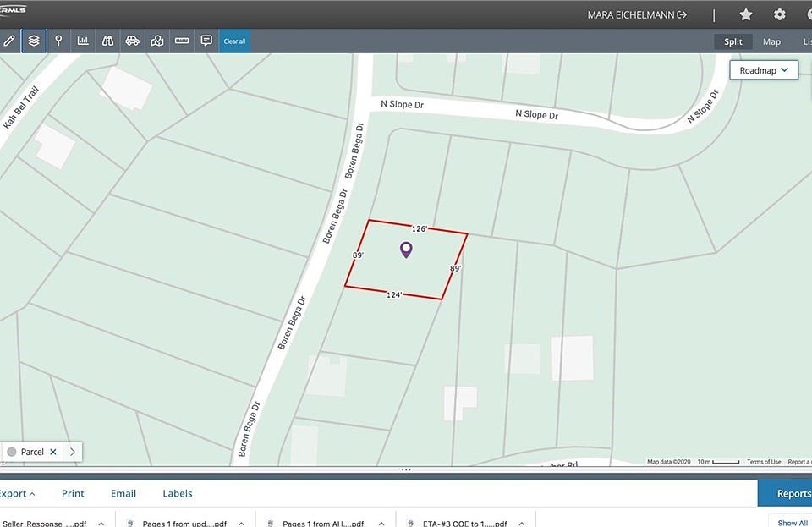
Task: Show All downloads
Action: [x=792, y=522]
